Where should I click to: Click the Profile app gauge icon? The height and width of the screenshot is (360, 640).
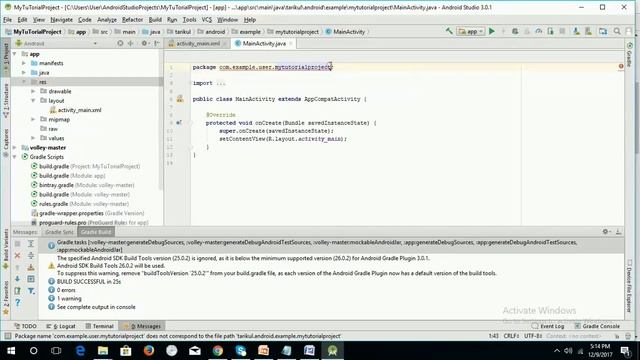click(x=539, y=31)
